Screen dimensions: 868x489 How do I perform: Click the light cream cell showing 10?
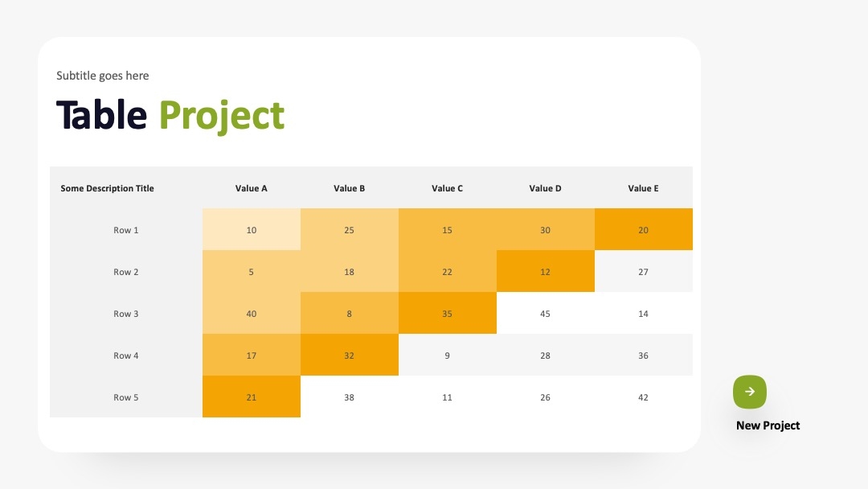252,230
